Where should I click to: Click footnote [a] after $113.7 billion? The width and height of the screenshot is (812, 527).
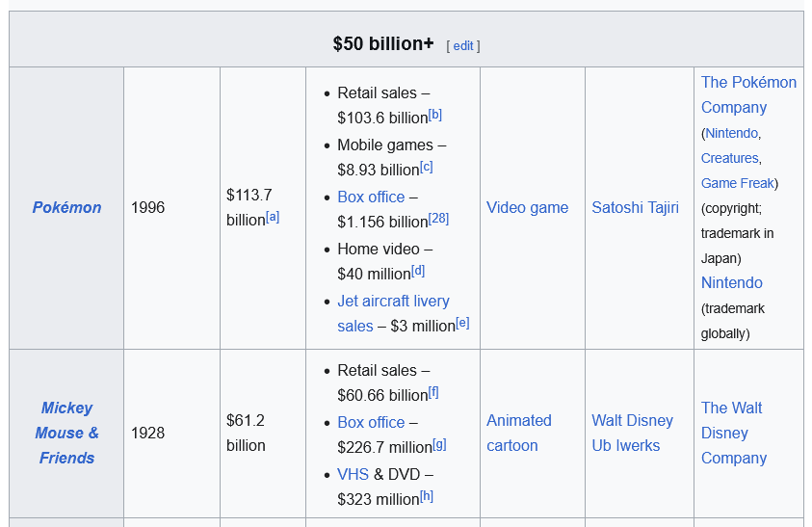[x=273, y=217]
